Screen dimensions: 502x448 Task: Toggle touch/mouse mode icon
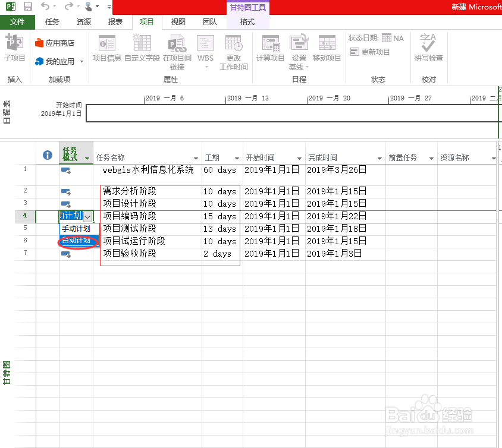[89, 7]
